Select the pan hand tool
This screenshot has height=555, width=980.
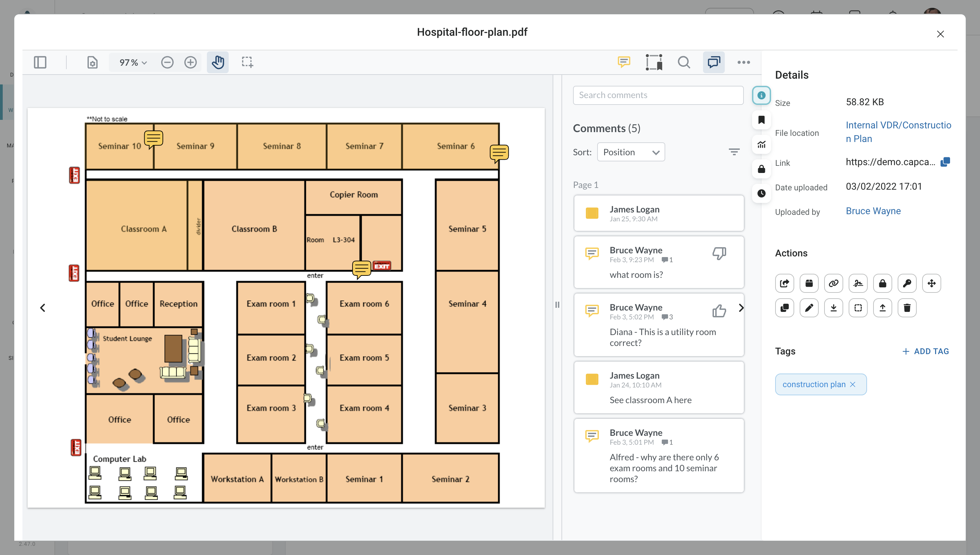(x=218, y=62)
